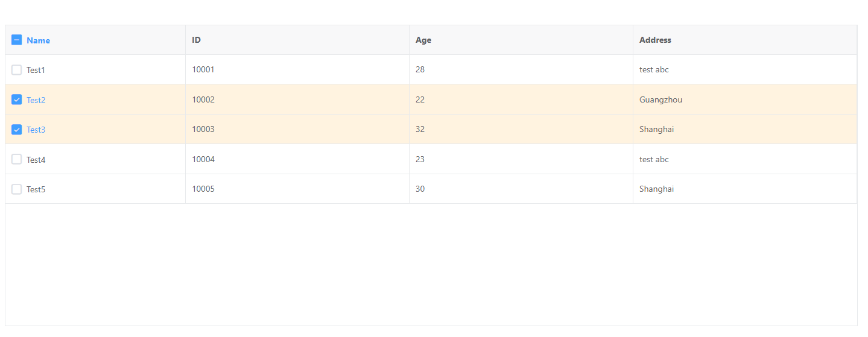Check the Test5 row checkbox
The height and width of the screenshot is (337, 868).
(x=17, y=189)
